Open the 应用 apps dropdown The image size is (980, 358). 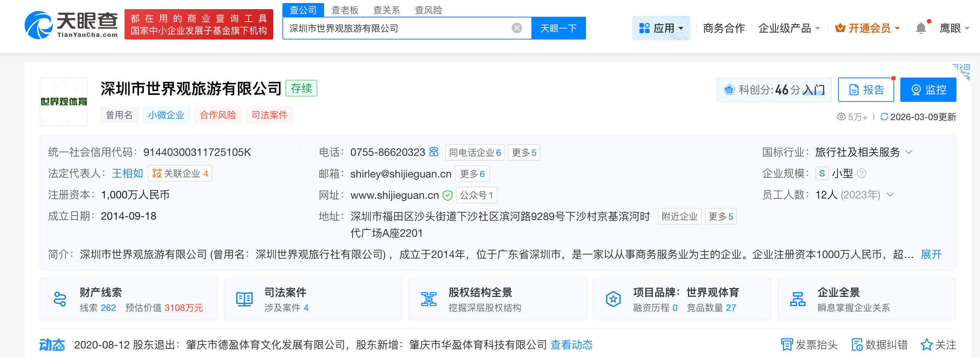point(661,28)
